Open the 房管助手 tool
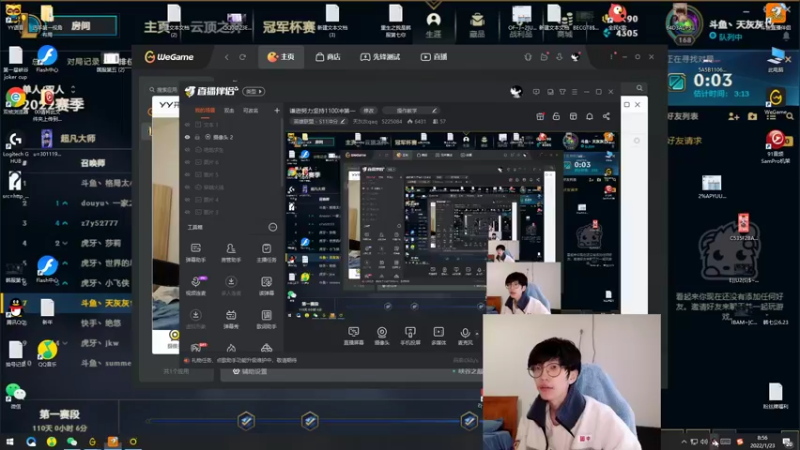The height and width of the screenshot is (450, 800). tap(231, 253)
